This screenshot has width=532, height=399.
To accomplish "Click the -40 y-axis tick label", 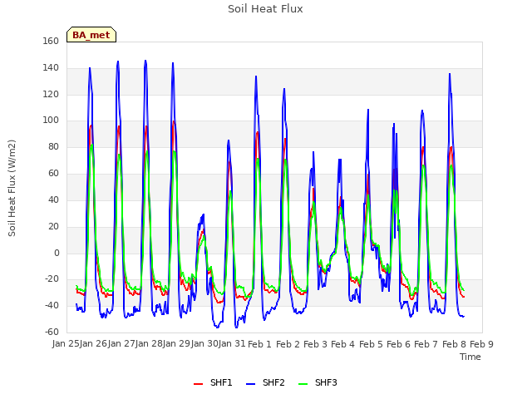I will 52,305.
